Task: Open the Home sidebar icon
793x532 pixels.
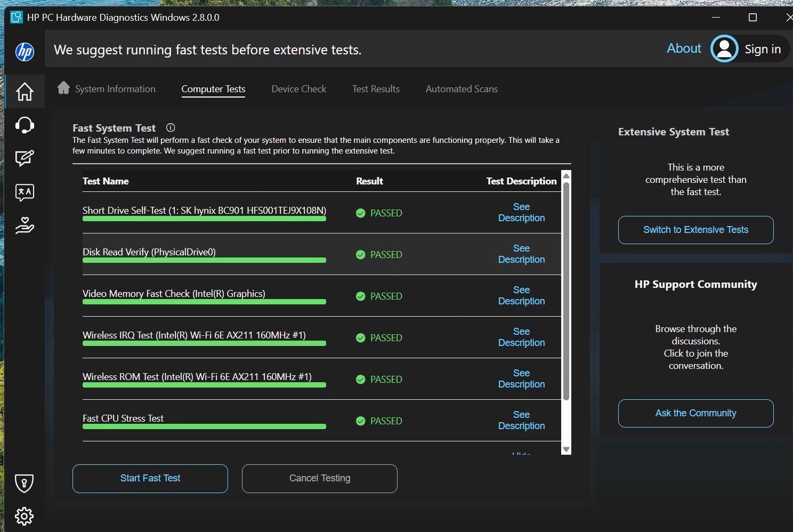Action: [25, 92]
